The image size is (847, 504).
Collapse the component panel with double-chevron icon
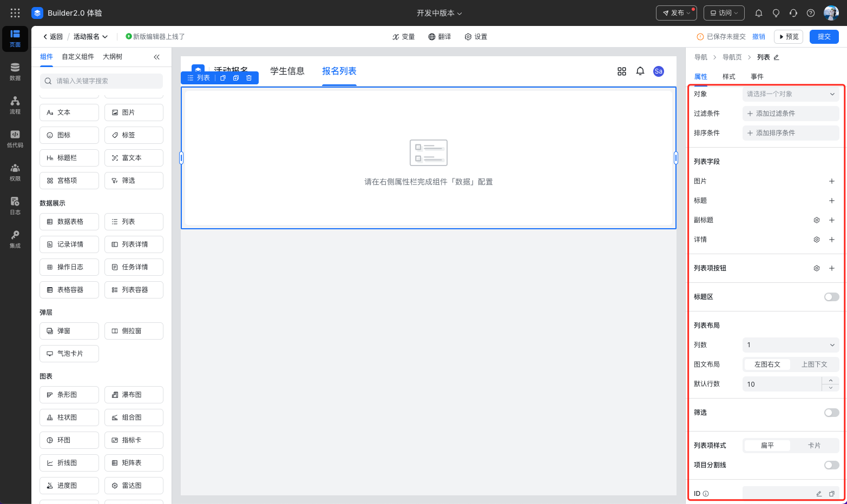point(156,57)
